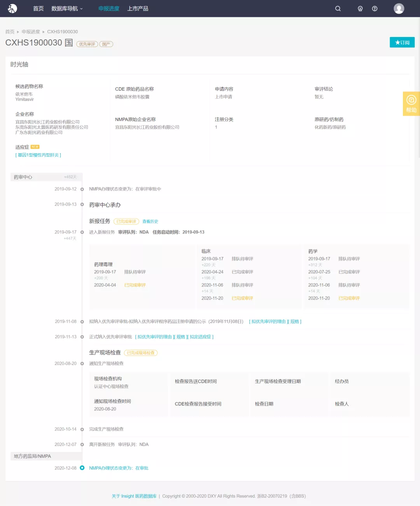Click the 审评结论 value 暂无
This screenshot has width=420, height=506.
(319, 97)
